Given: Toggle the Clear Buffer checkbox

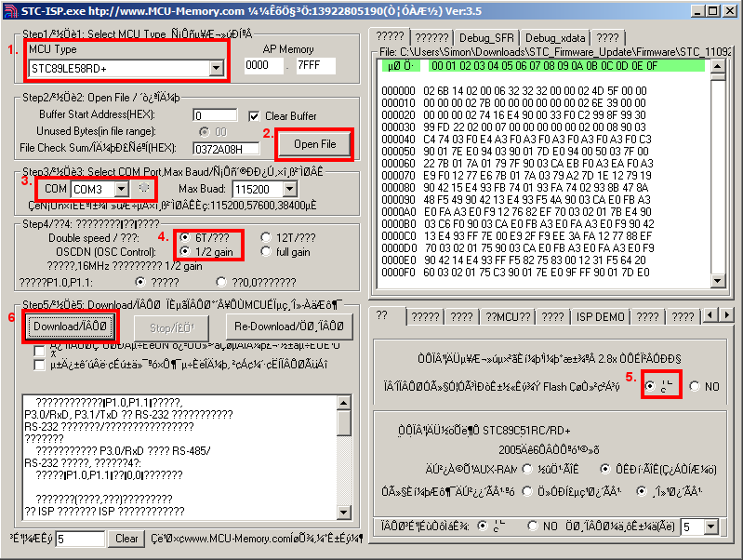Looking at the screenshot, I should (x=254, y=116).
